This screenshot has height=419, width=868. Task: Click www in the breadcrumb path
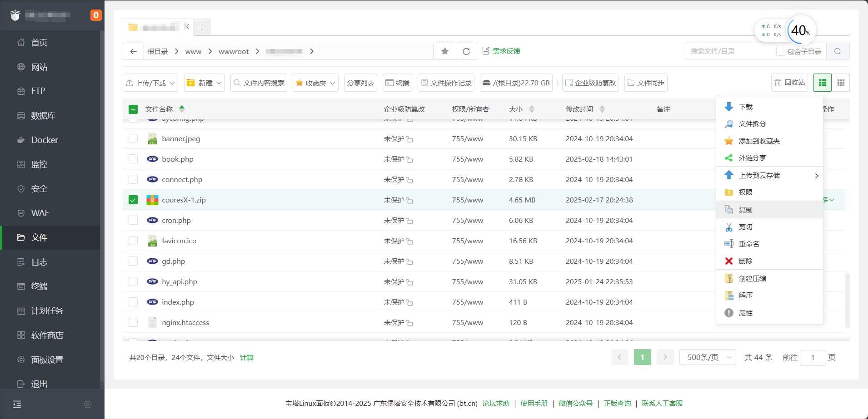click(x=193, y=52)
